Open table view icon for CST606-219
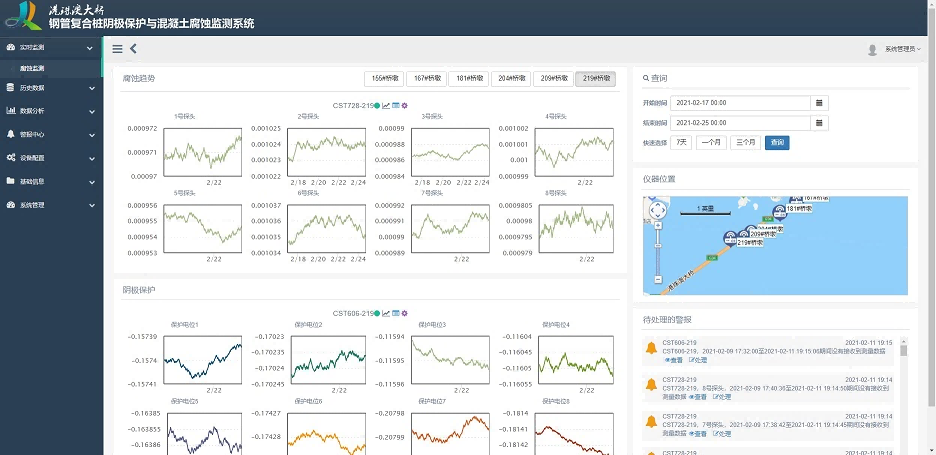The height and width of the screenshot is (455, 936). (396, 313)
